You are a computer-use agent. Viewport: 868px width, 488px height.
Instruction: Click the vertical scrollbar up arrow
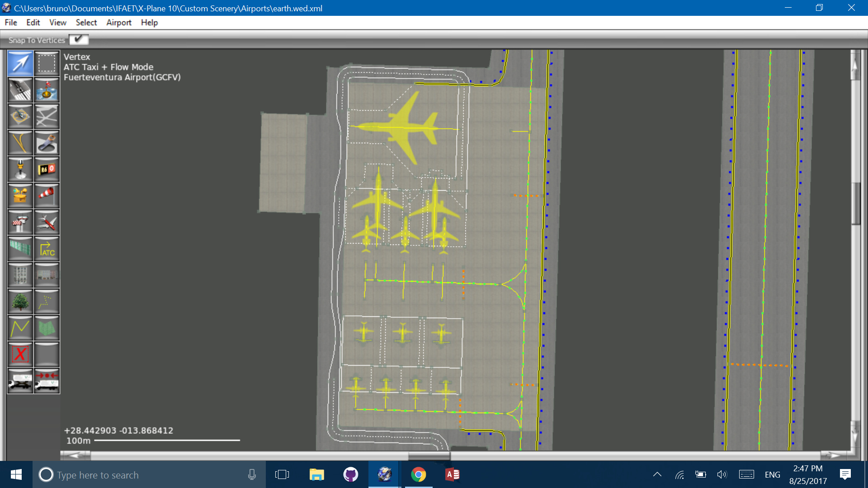pos(854,65)
